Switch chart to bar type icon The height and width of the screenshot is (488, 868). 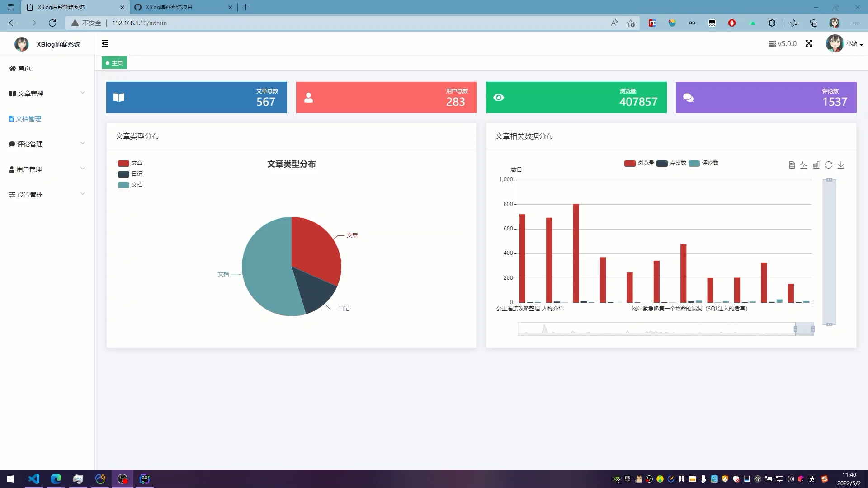[816, 165]
